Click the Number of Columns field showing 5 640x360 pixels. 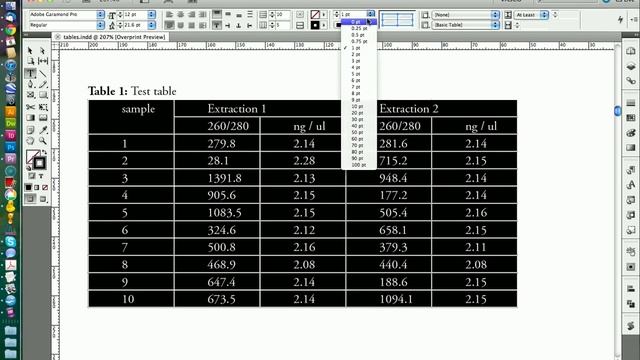(x=282, y=25)
